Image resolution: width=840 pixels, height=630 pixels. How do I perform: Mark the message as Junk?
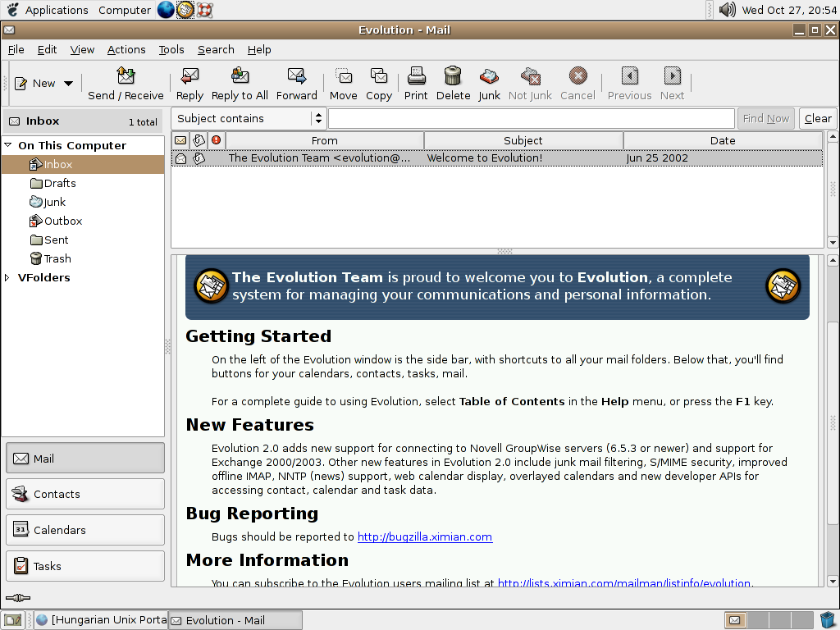coord(489,83)
